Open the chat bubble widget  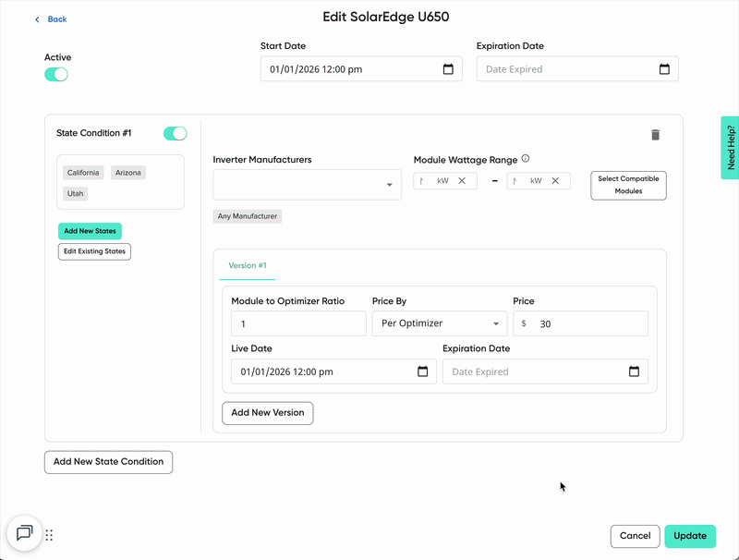pos(25,533)
